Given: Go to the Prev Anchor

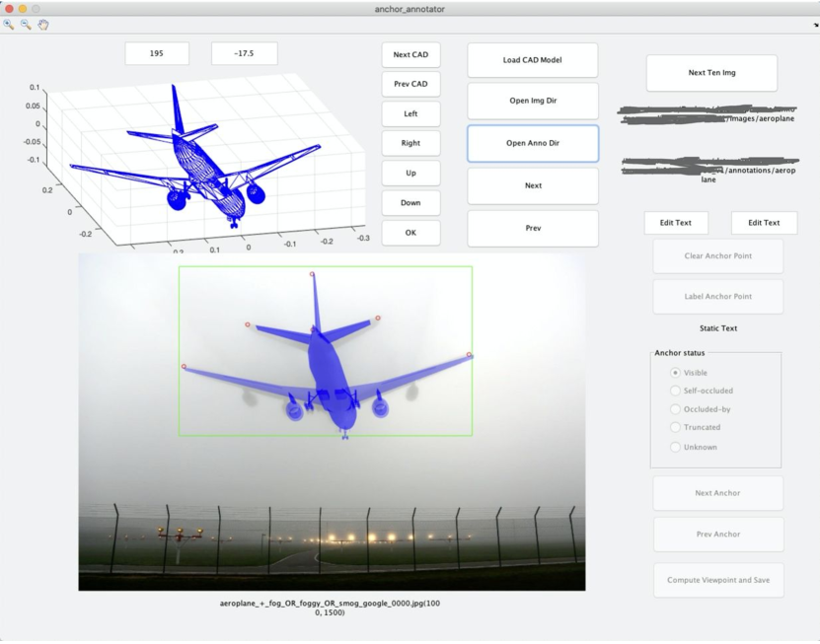Looking at the screenshot, I should coord(718,535).
